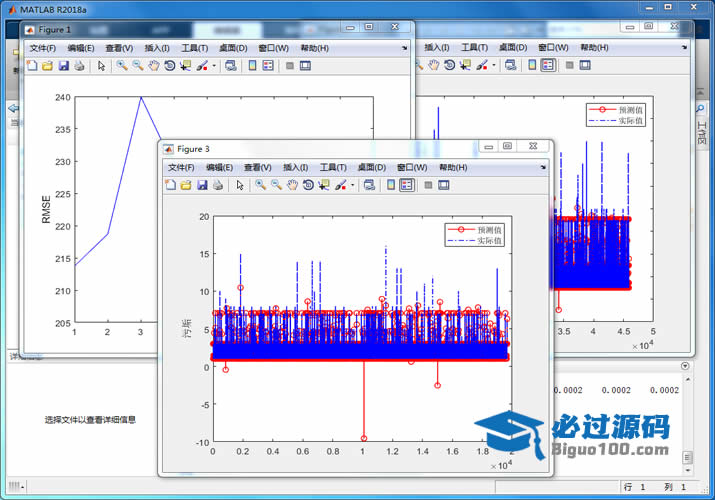
Task: Toggle legend button in Figure 2 window behind
Action: click(548, 65)
